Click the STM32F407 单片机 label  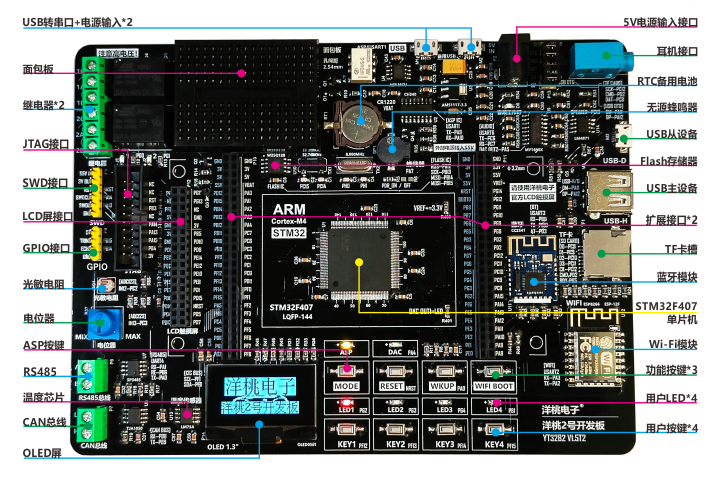pyautogui.click(x=666, y=313)
